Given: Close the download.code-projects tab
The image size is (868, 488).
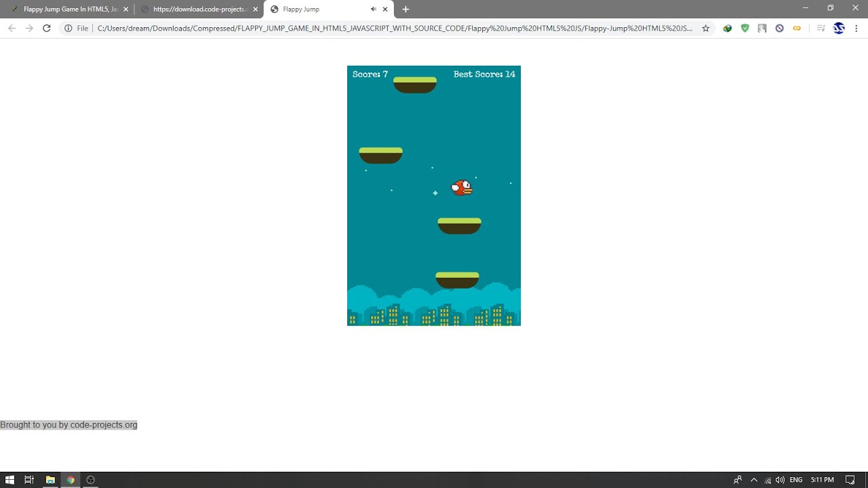Looking at the screenshot, I should 256,9.
